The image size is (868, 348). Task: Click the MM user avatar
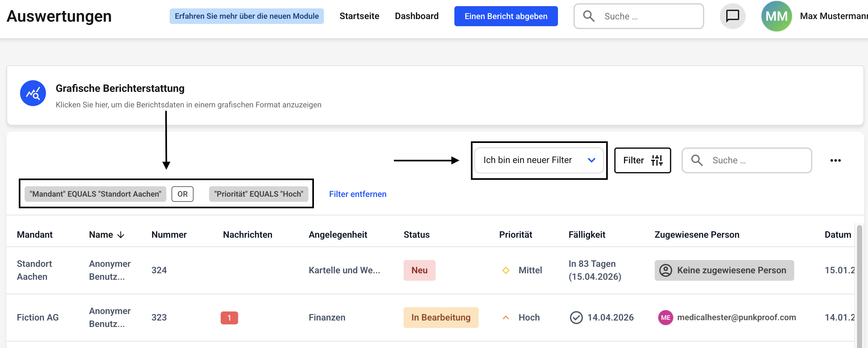point(776,16)
